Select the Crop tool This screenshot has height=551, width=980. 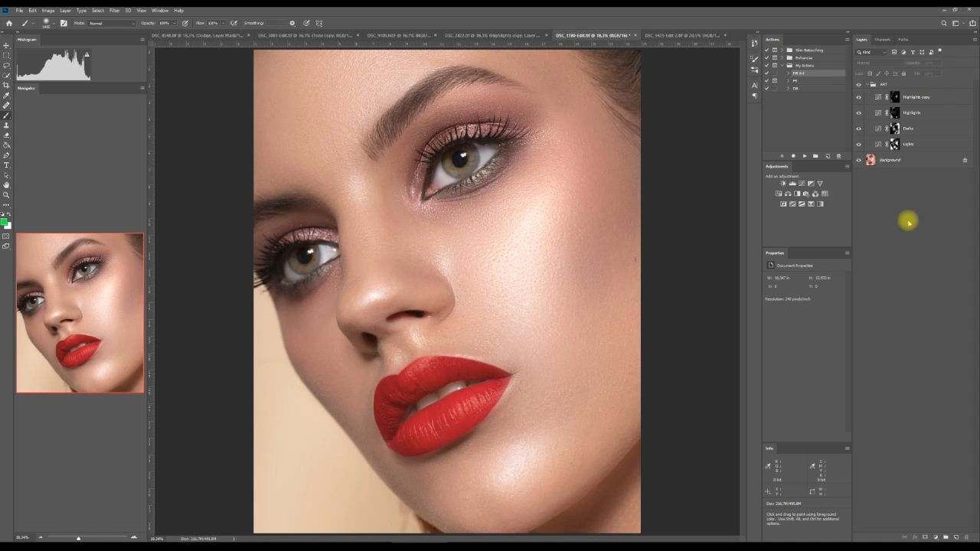coord(6,86)
